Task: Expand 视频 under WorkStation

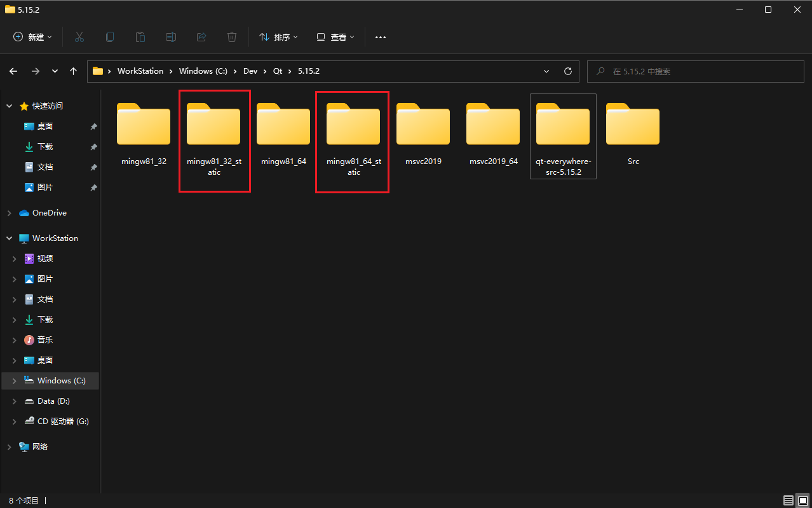Action: (15, 258)
